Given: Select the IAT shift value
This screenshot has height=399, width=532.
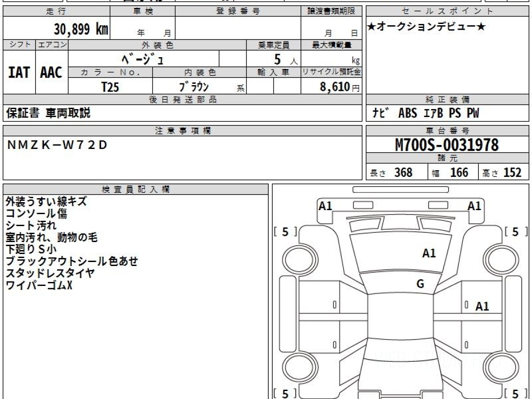Looking at the screenshot, I should coord(19,73).
